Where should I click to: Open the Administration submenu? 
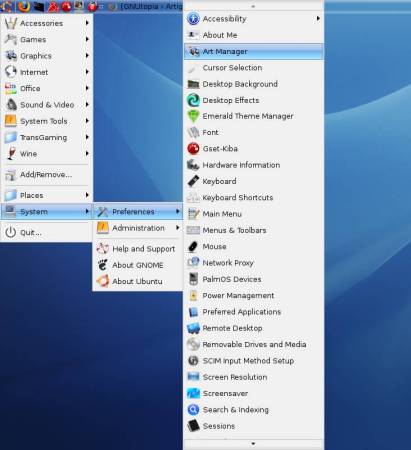(138, 228)
